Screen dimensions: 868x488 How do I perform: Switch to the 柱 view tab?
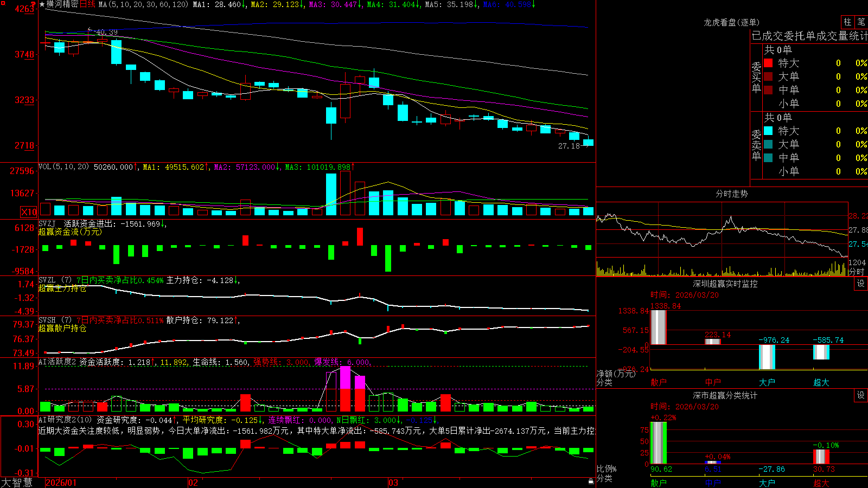click(x=847, y=22)
